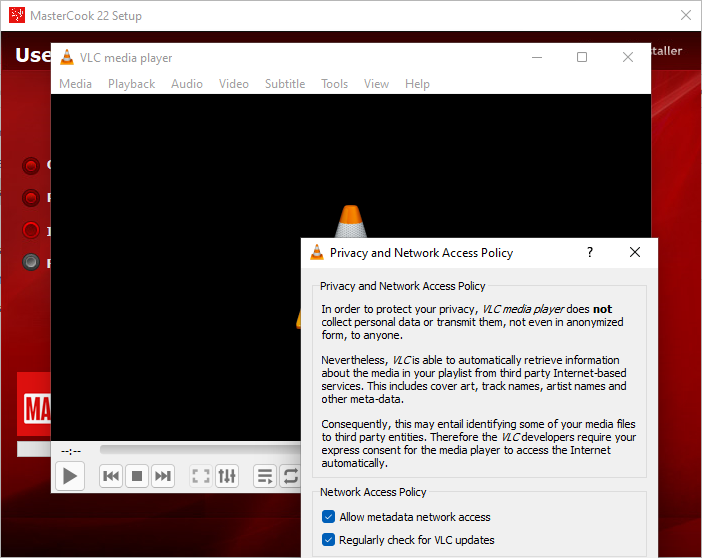The image size is (702, 558).
Task: Open the Help menu in VLC
Action: (417, 84)
